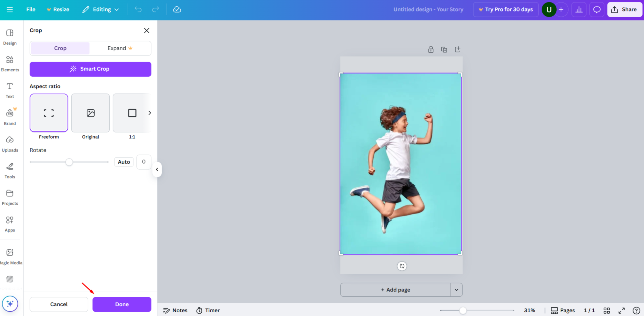Open the grid view of pages
The image size is (644, 316).
(x=607, y=310)
